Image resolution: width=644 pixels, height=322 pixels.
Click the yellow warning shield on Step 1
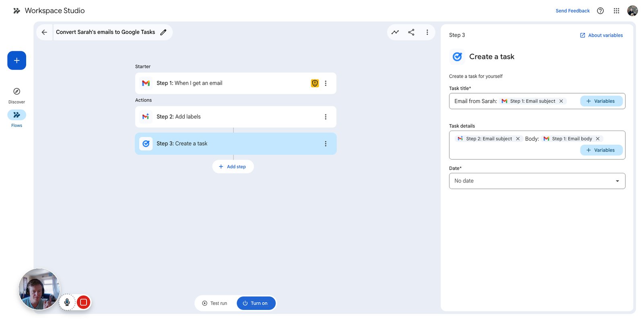pyautogui.click(x=315, y=83)
